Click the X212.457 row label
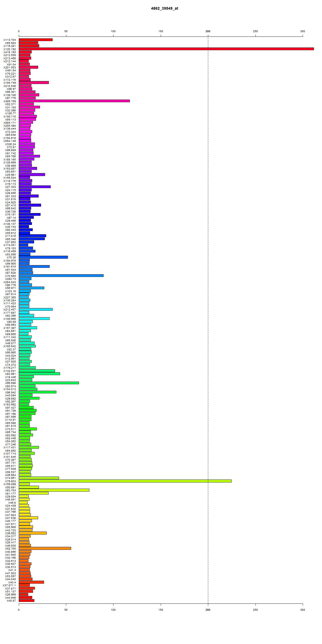 (x=10, y=309)
